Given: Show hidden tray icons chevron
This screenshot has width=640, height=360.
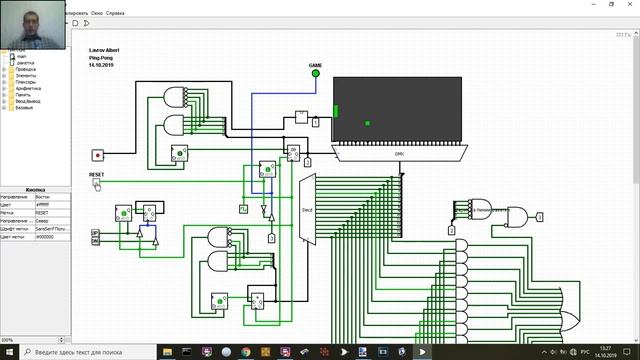Looking at the screenshot, I should click(x=544, y=352).
